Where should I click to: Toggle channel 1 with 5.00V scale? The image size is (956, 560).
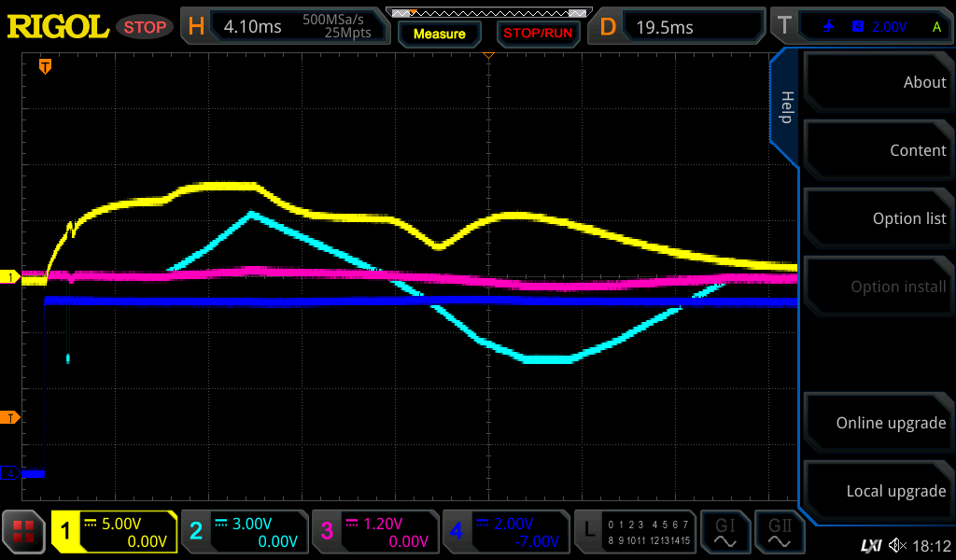[x=114, y=532]
